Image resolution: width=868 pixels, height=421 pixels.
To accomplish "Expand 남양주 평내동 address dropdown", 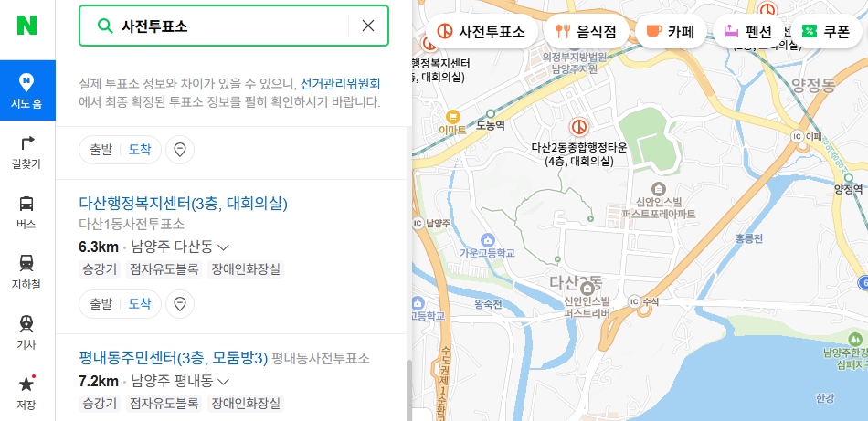I will (223, 381).
